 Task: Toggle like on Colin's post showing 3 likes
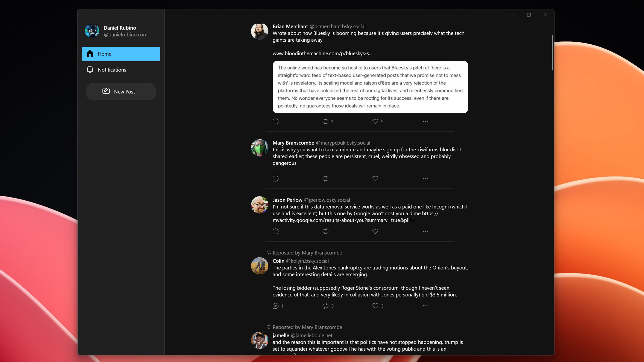tap(375, 305)
